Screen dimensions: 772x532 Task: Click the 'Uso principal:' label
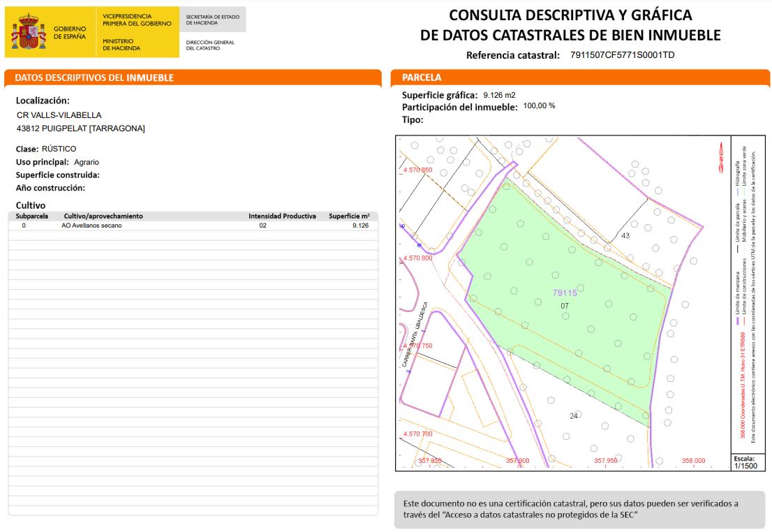42,162
